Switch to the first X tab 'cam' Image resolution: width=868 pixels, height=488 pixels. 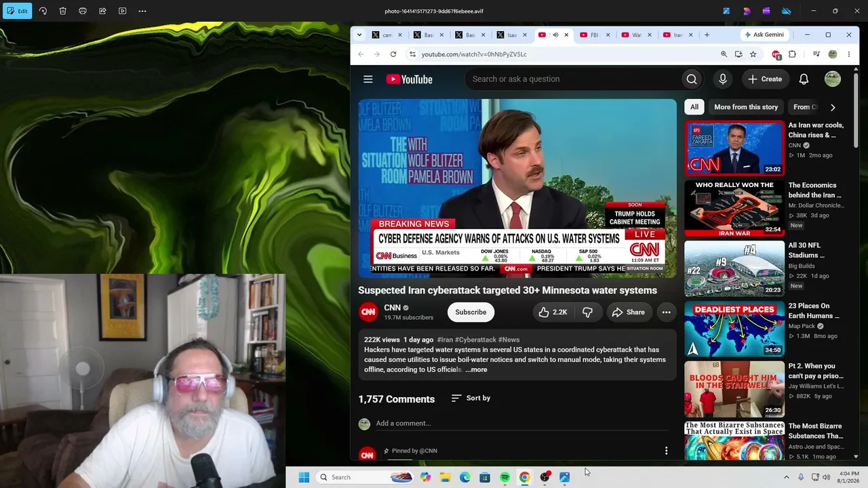coord(387,35)
